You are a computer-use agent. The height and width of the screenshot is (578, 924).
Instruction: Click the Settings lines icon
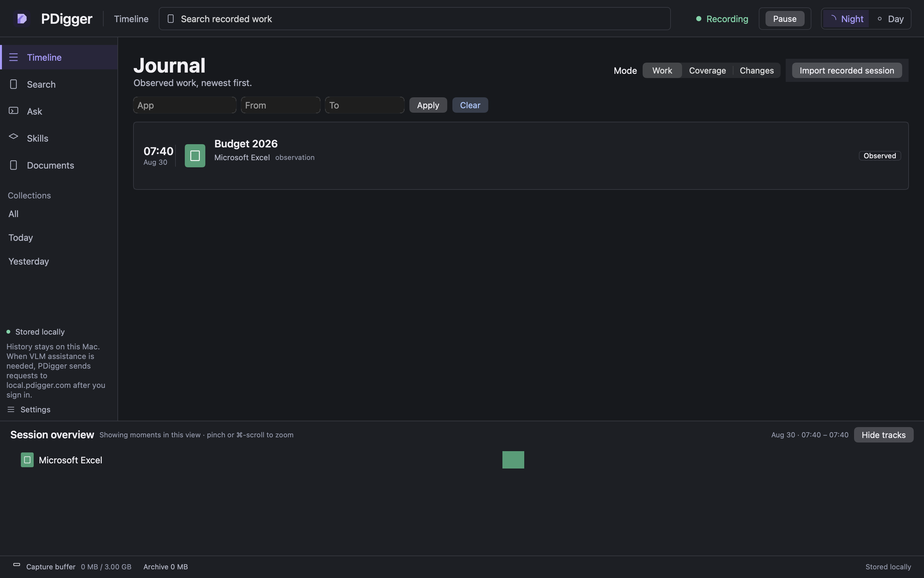[x=11, y=409]
